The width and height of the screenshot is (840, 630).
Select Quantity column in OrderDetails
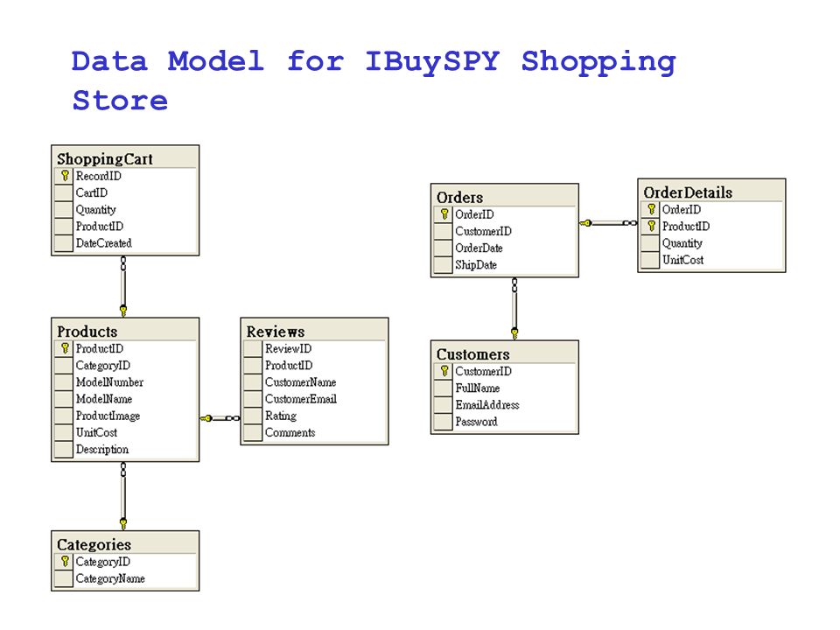click(x=682, y=244)
